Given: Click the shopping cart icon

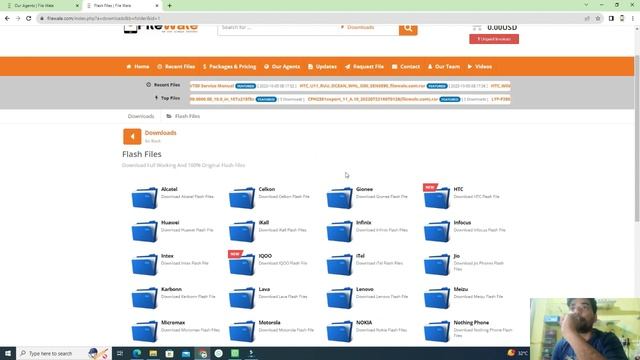Looking at the screenshot, I should click(477, 27).
